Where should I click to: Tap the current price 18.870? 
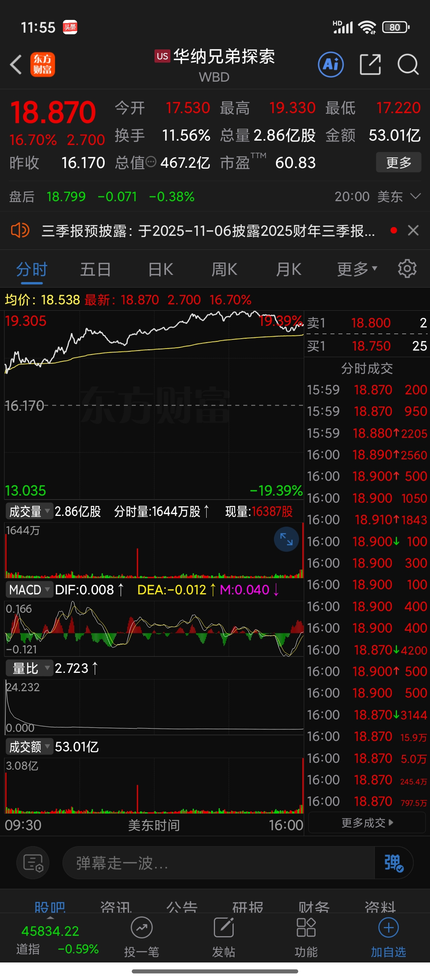[53, 112]
